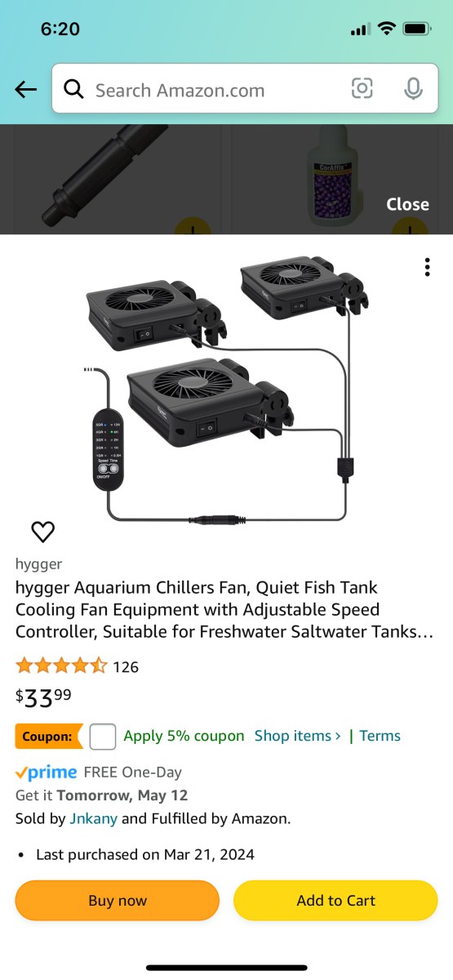The image size is (453, 980).
Task: Open coupon Terms link
Action: click(x=380, y=736)
